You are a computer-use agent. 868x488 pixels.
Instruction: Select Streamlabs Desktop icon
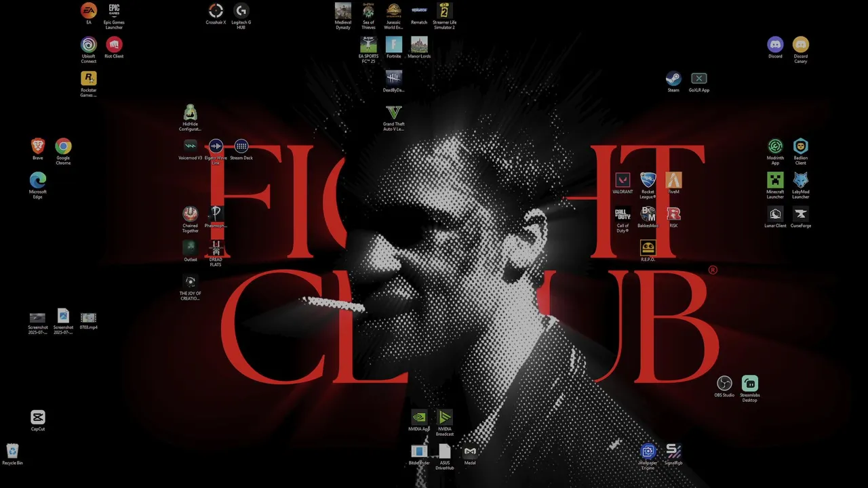(x=749, y=384)
